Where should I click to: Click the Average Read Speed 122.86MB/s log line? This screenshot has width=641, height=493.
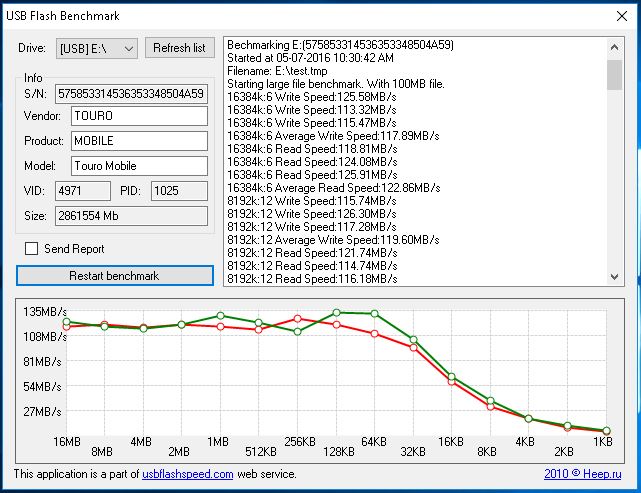point(334,188)
